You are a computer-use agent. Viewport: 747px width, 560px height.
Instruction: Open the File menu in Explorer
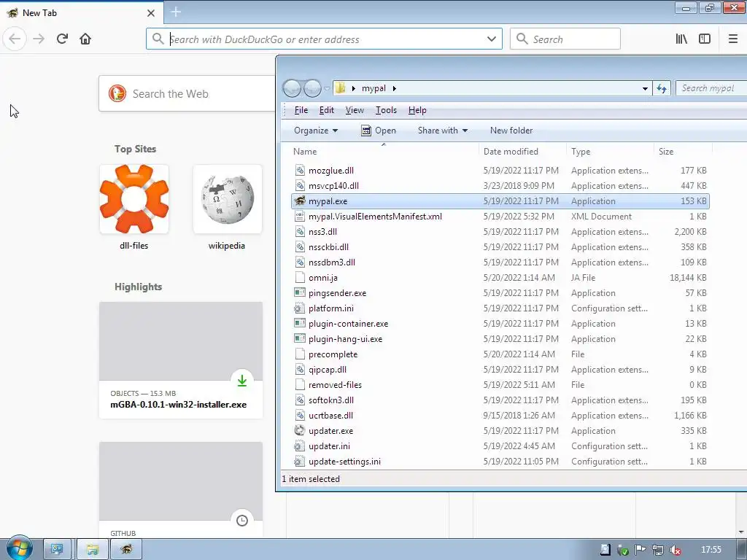click(x=301, y=110)
